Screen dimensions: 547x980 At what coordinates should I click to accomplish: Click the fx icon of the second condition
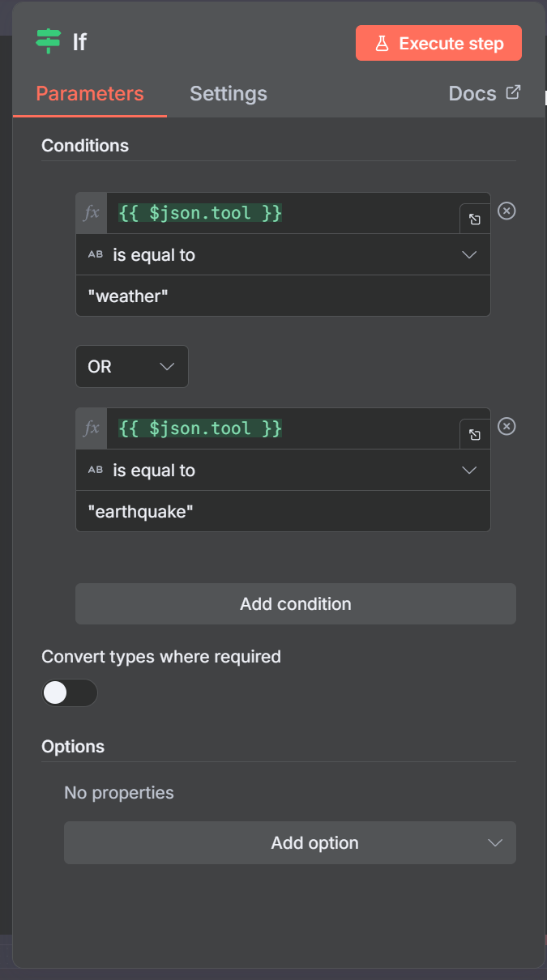92,428
